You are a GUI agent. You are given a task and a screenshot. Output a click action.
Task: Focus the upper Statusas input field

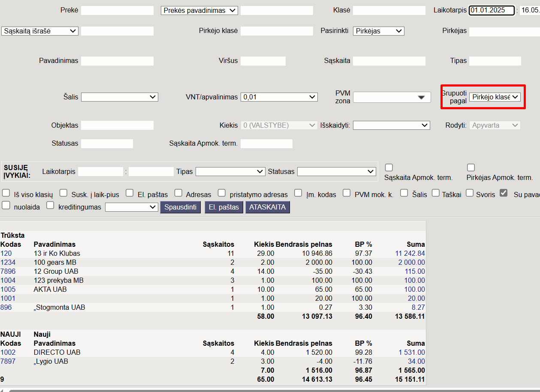tap(107, 143)
